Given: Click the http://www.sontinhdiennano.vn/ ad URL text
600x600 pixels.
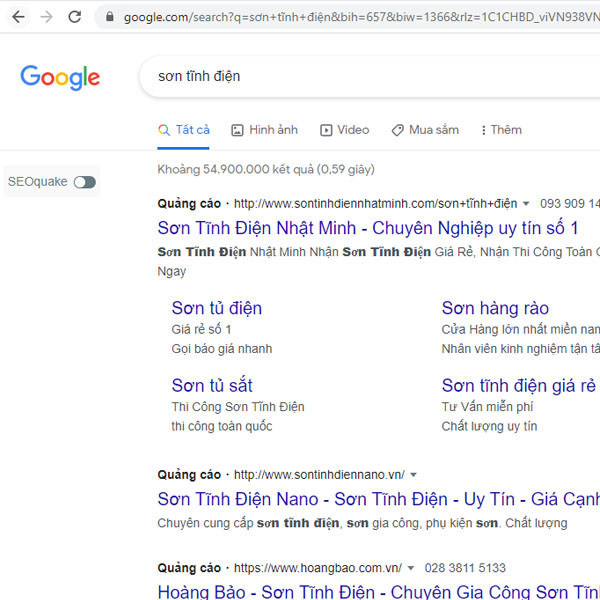Looking at the screenshot, I should coord(319,475).
